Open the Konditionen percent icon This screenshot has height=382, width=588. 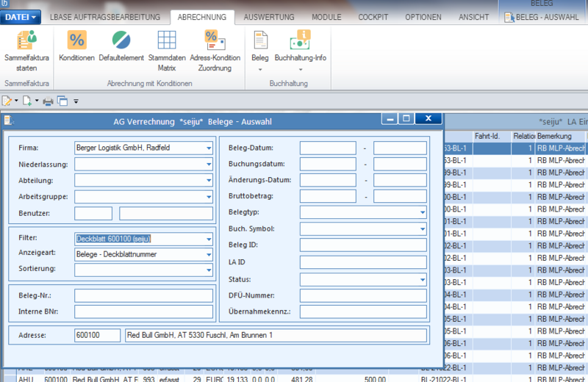(77, 40)
